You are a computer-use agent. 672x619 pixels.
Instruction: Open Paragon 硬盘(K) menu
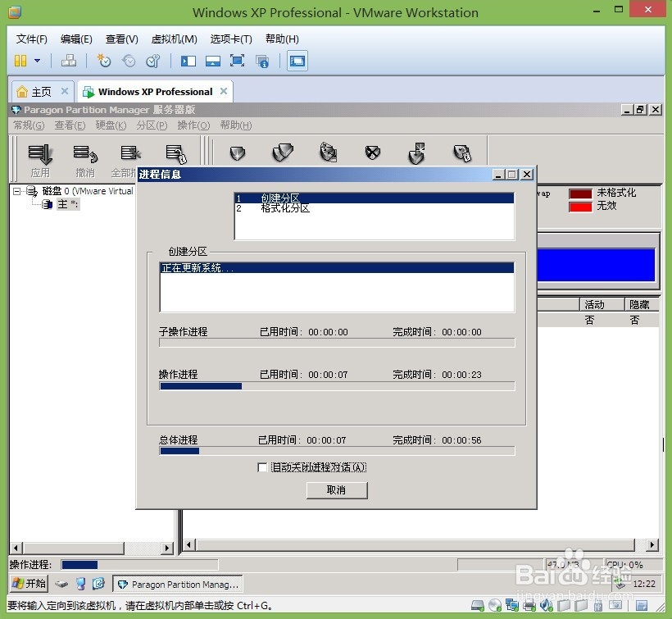[111, 125]
